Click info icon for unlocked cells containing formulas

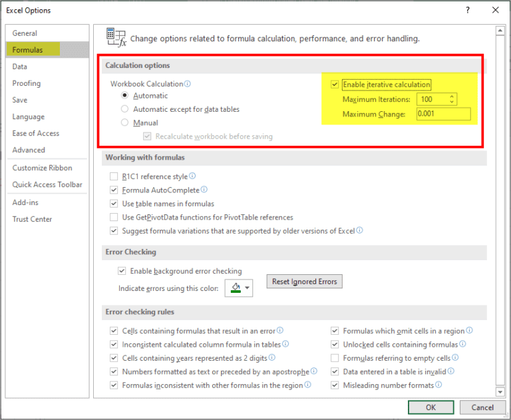(462, 344)
